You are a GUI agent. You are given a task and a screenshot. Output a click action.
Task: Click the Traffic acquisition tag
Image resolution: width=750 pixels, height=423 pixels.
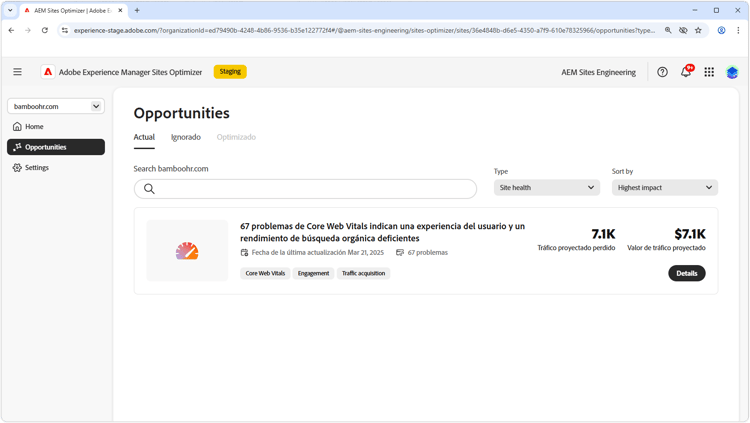[364, 273]
